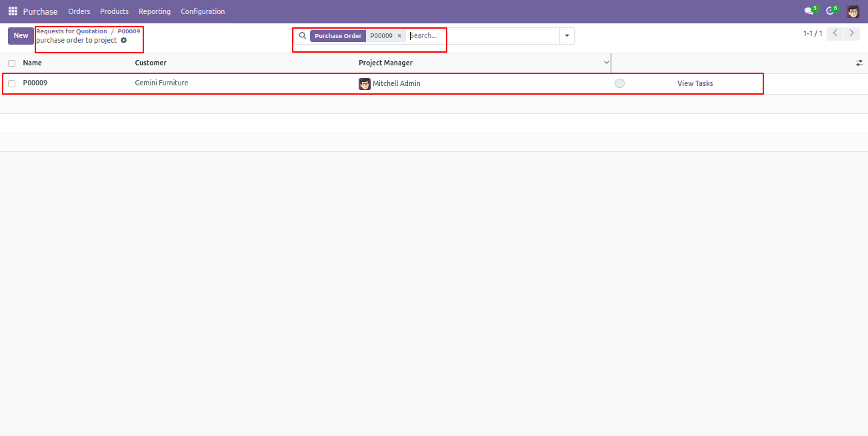Click the search magnifier icon
The image size is (868, 436).
click(303, 36)
